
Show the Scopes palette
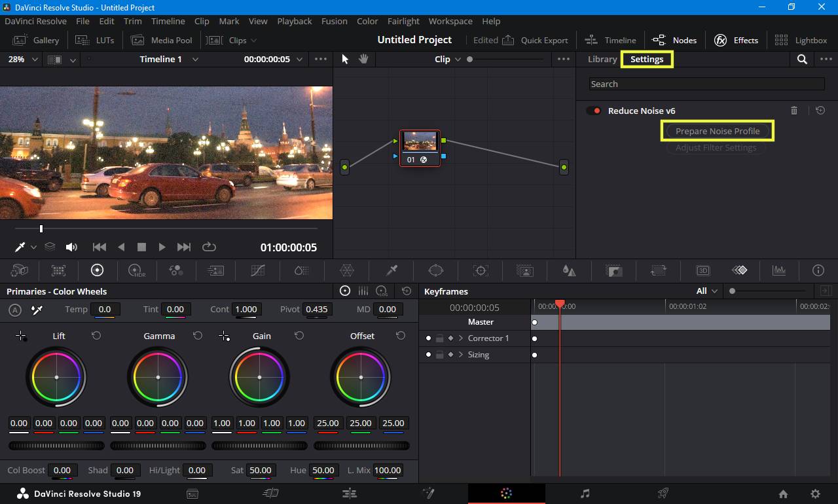point(779,270)
